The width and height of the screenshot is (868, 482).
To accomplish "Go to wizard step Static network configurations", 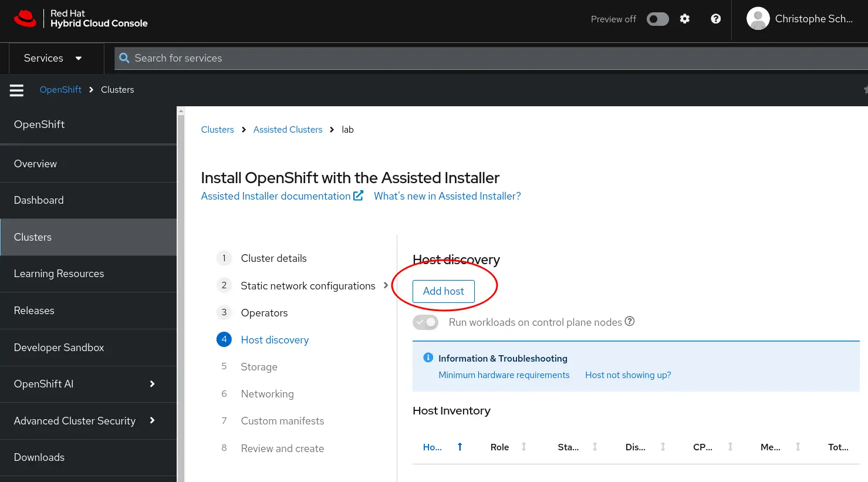I will point(308,286).
